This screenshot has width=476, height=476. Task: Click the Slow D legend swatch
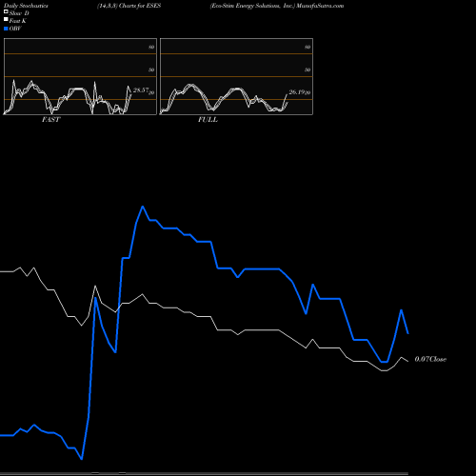pyautogui.click(x=6, y=11)
